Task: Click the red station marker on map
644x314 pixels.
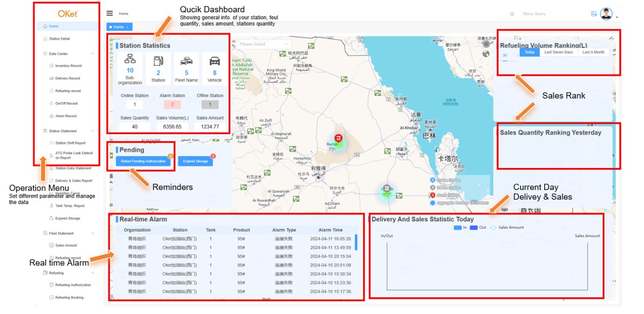Action: (338, 138)
